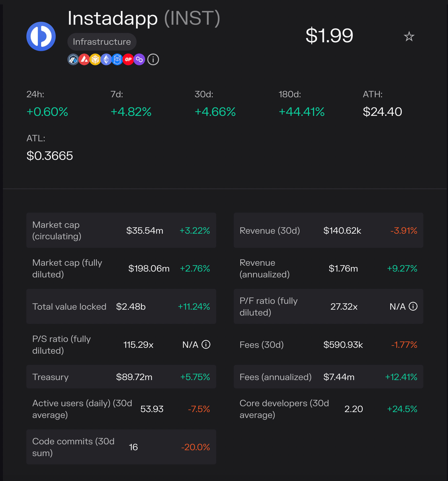Screen dimensions: 448x481
Task: Click the 2.20 core developers value
Action: point(353,409)
